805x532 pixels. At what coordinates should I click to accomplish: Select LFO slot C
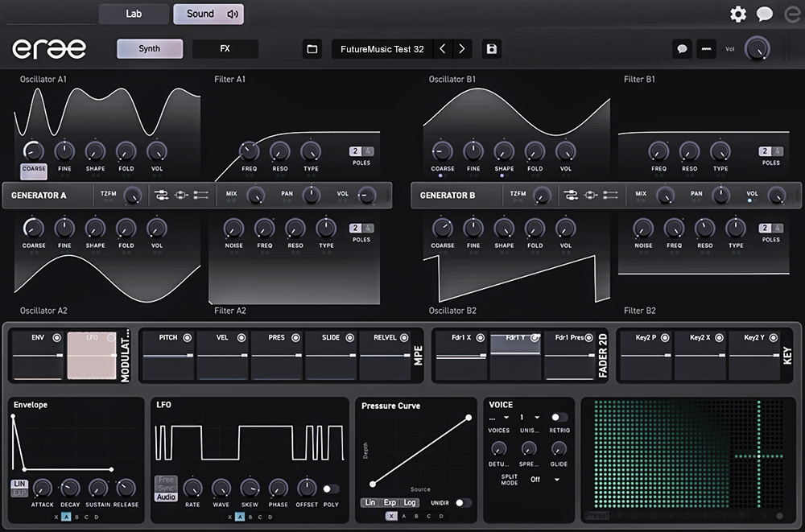(260, 517)
